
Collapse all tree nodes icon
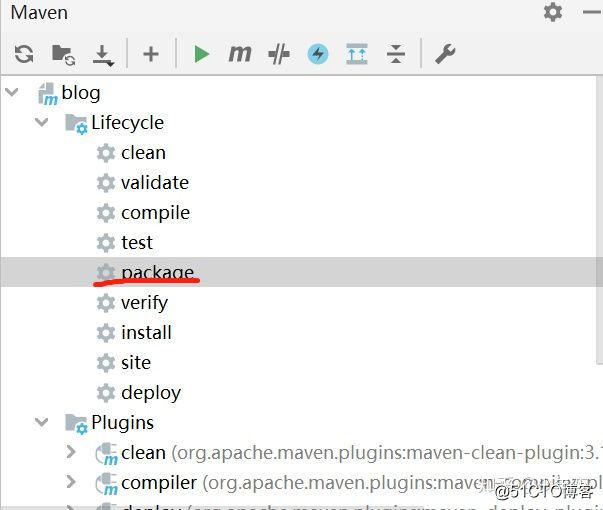[x=396, y=54]
